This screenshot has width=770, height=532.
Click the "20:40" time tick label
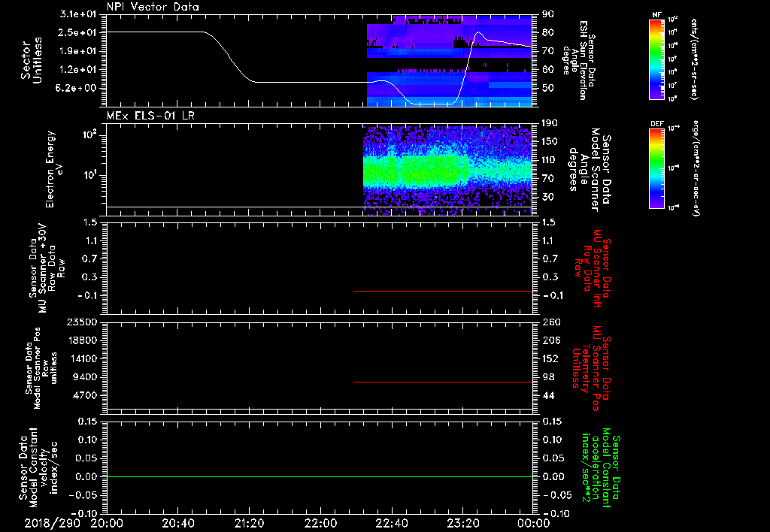[177, 523]
